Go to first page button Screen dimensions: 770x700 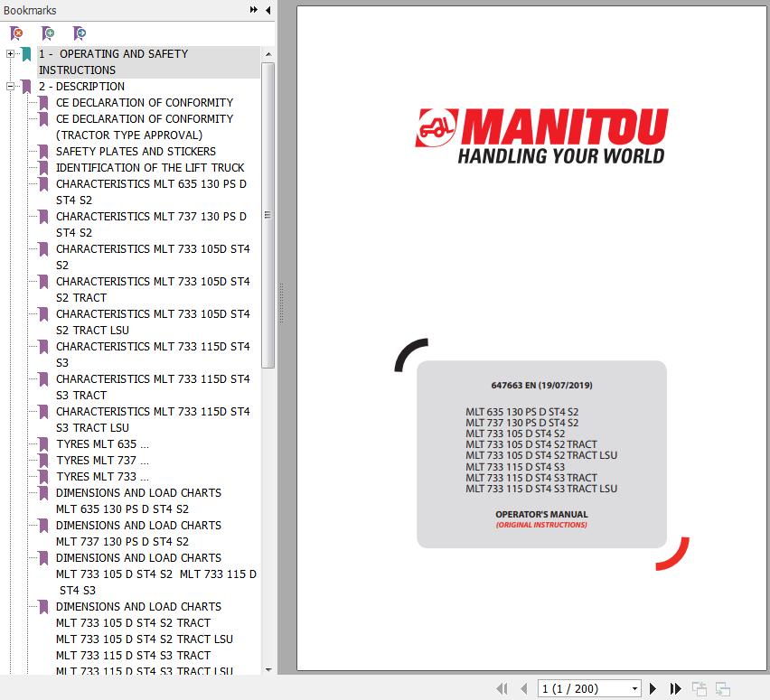502,688
